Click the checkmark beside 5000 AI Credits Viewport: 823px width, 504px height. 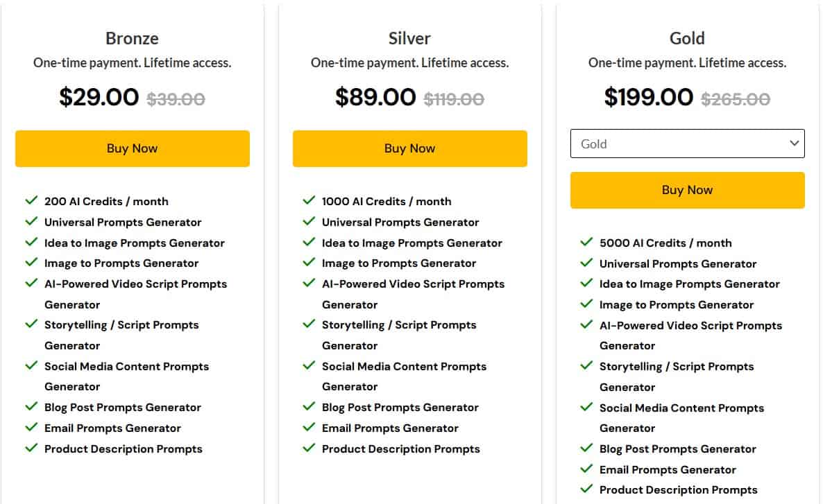point(587,243)
